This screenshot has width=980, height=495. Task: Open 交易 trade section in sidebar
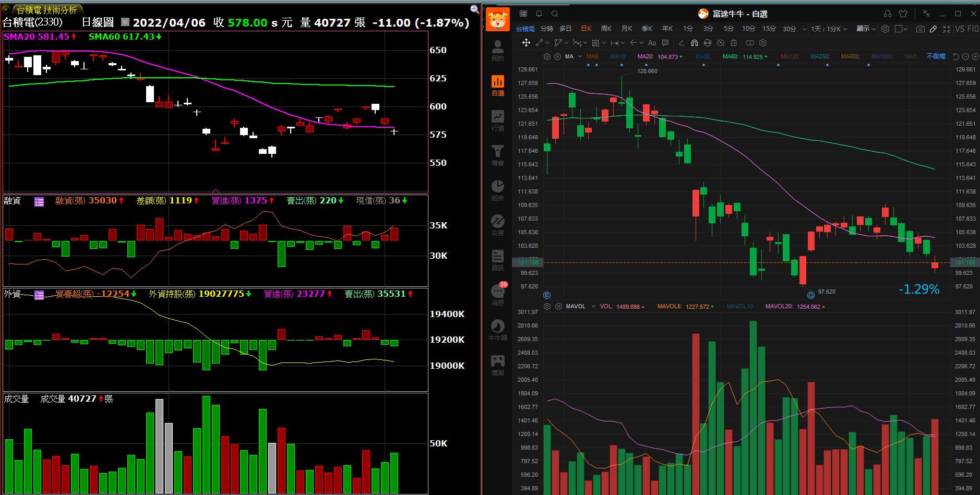498,225
